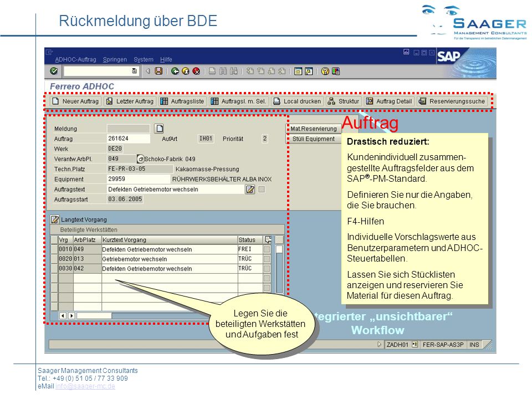
Task: Toggle the checkbox beside the Auftragstext edit icon
Action: tap(262, 190)
